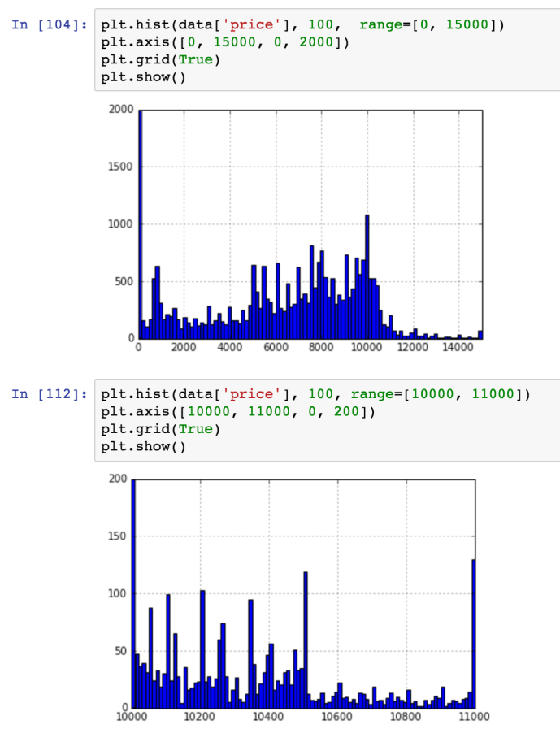Click plt.show() in the second code cell
The image size is (560, 742).
[143, 447]
